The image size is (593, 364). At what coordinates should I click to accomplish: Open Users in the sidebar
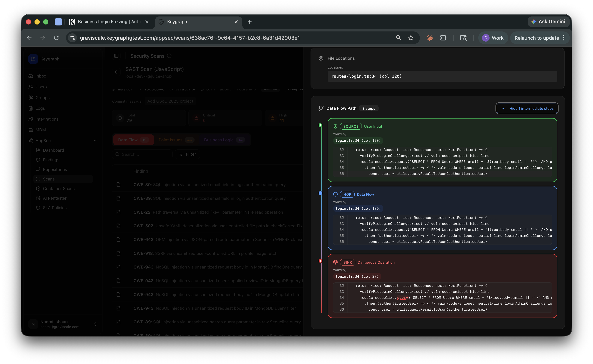click(x=41, y=87)
